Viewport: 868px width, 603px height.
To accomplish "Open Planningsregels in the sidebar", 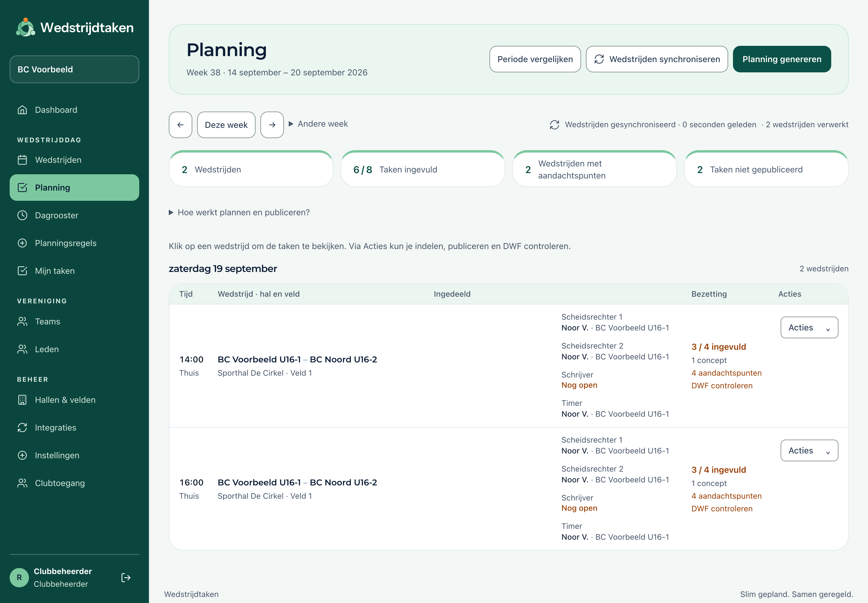I will click(74, 243).
